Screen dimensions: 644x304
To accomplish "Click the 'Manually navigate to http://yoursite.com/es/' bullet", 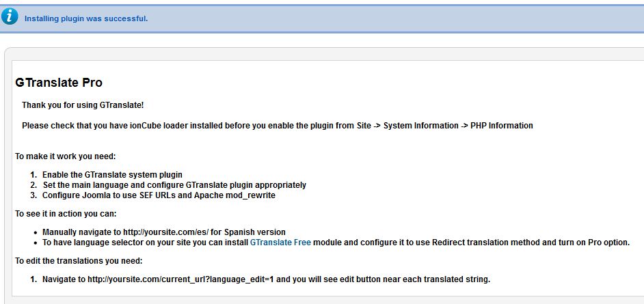I will (164, 232).
